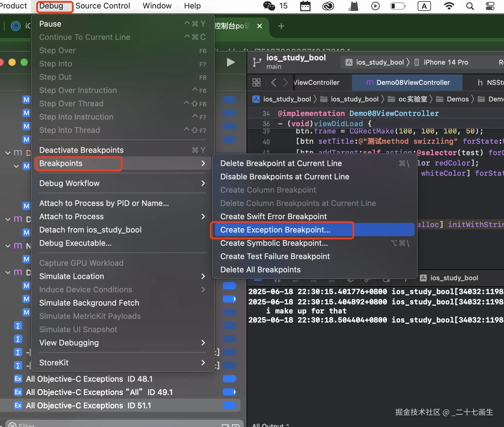This screenshot has height=427, width=504.
Task: Toggle the breakpoint for Exceptions ID 51.1
Action: pos(229,405)
